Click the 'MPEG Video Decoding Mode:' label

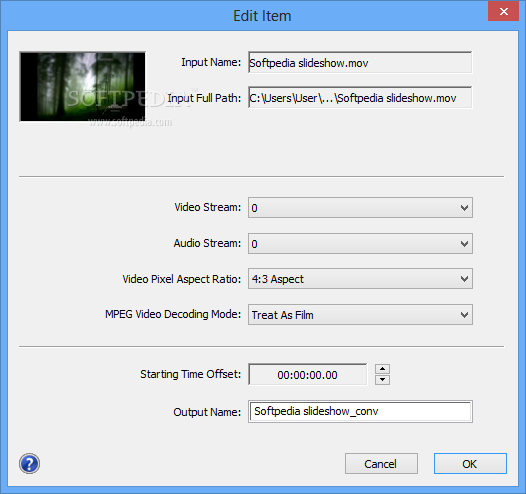pyautogui.click(x=173, y=314)
